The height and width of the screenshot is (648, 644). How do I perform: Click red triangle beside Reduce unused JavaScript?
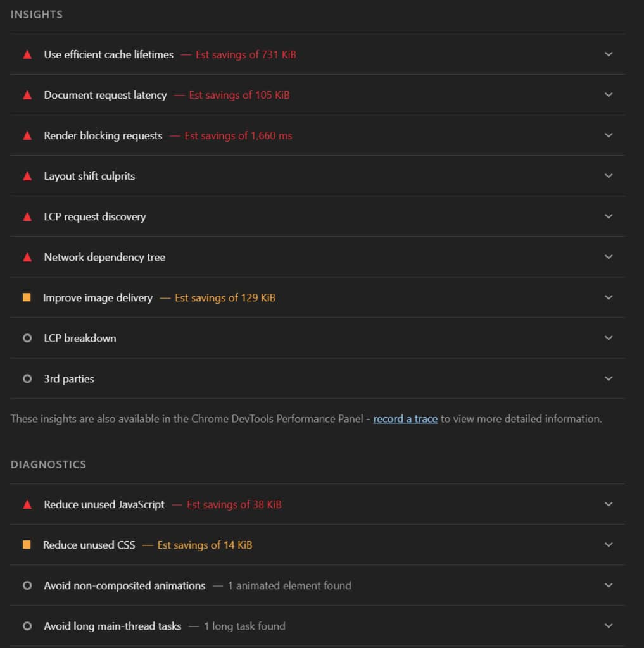(x=27, y=504)
